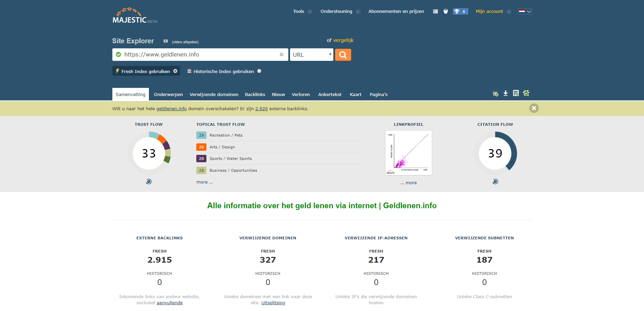Open the Verloren tab

point(301,94)
